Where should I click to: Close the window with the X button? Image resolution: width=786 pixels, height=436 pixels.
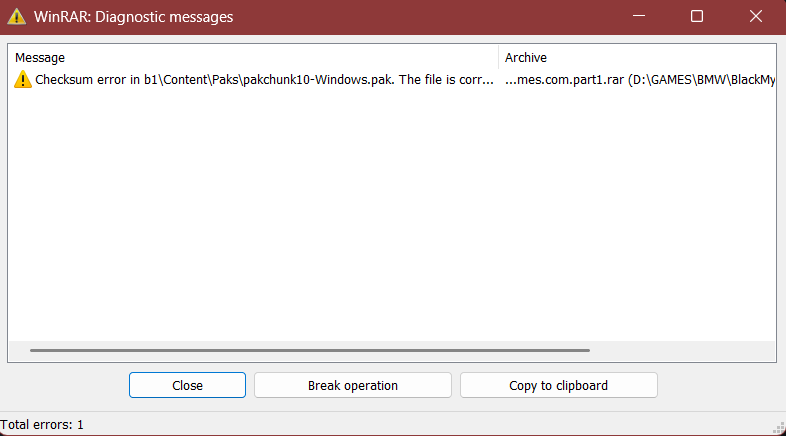[756, 17]
